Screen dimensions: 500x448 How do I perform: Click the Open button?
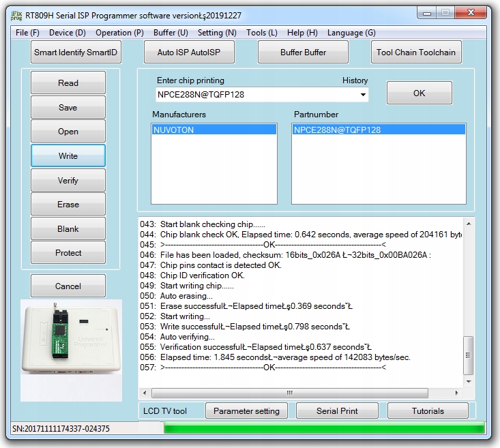coord(68,132)
